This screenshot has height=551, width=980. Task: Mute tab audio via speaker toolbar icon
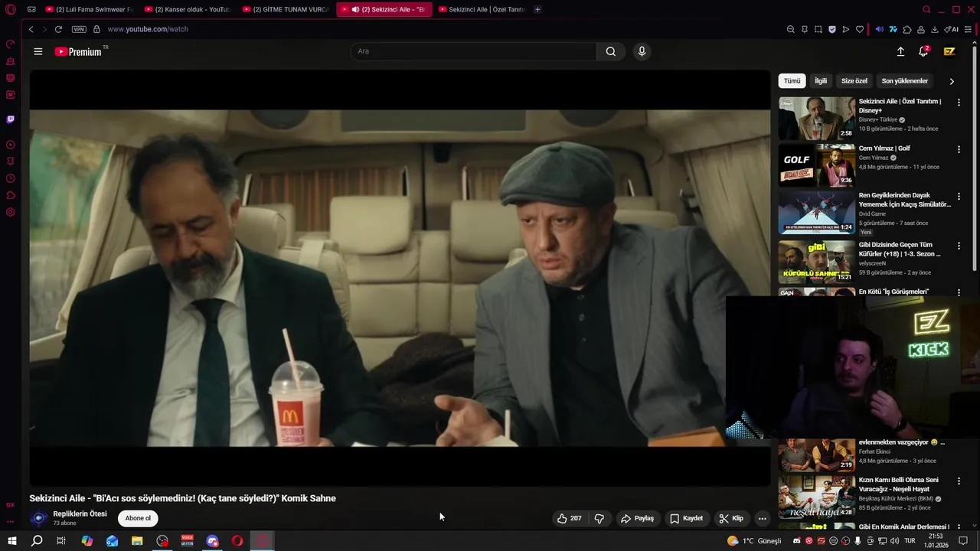click(879, 29)
